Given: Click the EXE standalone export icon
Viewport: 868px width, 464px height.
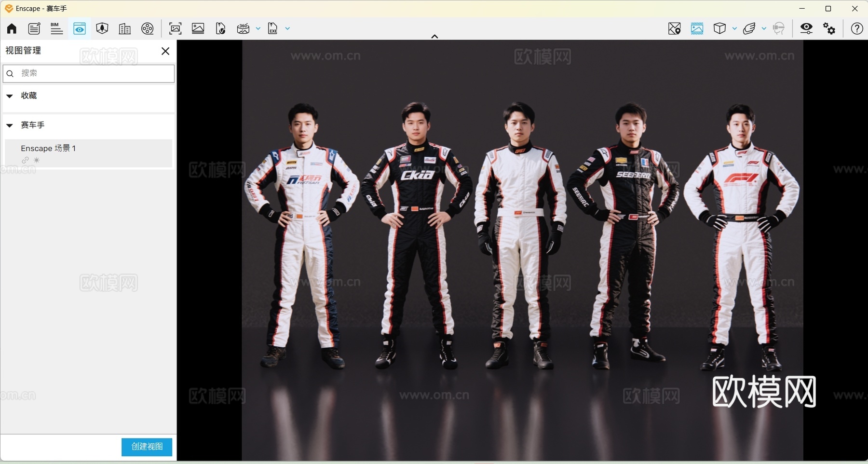Looking at the screenshot, I should 273,28.
